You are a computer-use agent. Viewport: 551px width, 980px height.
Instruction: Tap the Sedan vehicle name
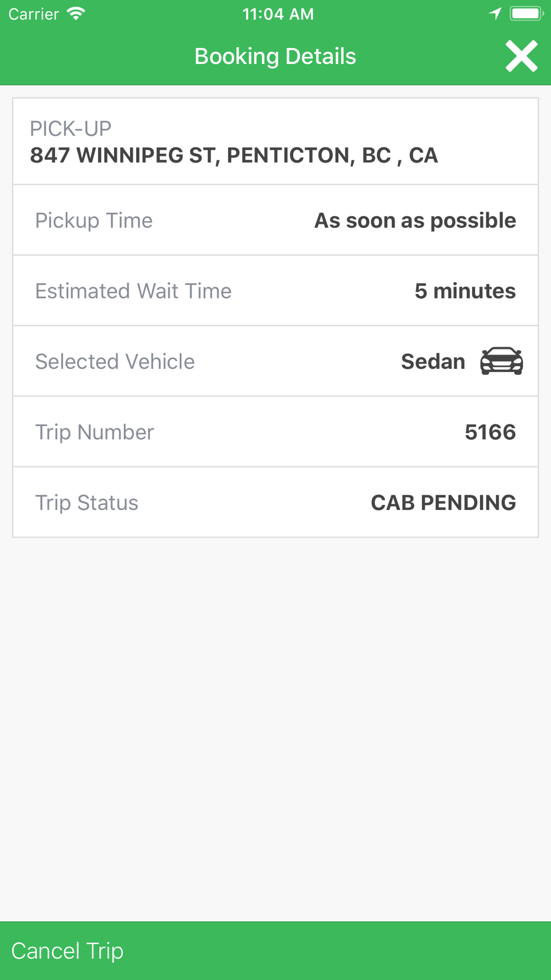(433, 362)
